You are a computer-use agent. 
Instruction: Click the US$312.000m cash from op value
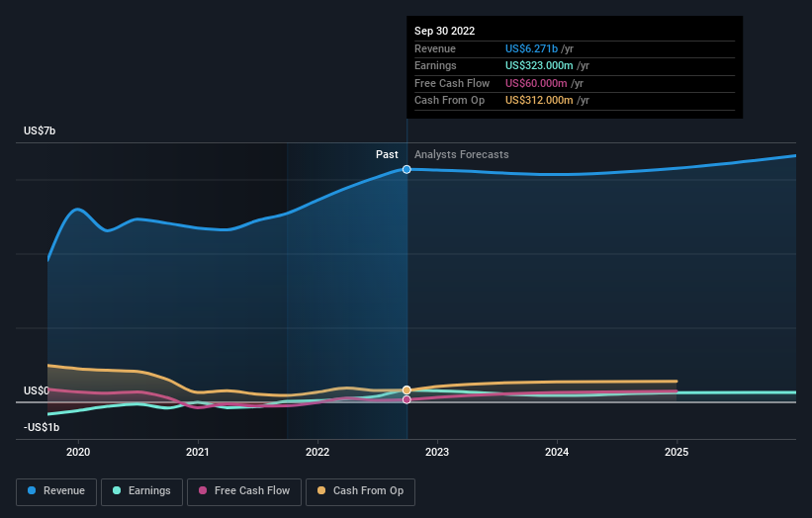[539, 101]
